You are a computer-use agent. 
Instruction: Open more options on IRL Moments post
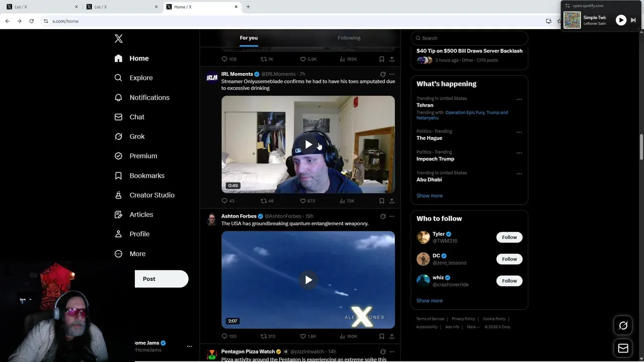coord(392,74)
